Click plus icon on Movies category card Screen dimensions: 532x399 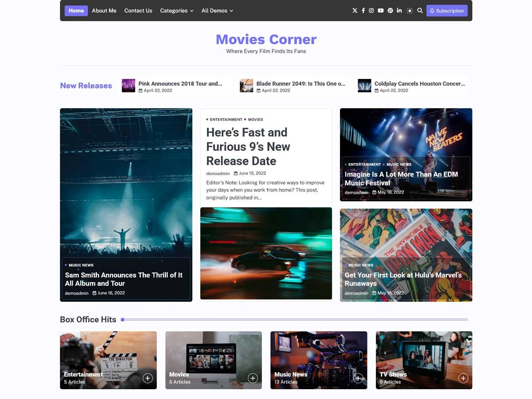[x=253, y=378]
